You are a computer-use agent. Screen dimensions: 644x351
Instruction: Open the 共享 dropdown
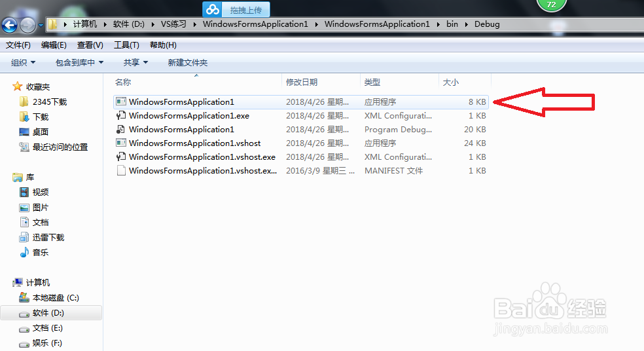point(135,62)
